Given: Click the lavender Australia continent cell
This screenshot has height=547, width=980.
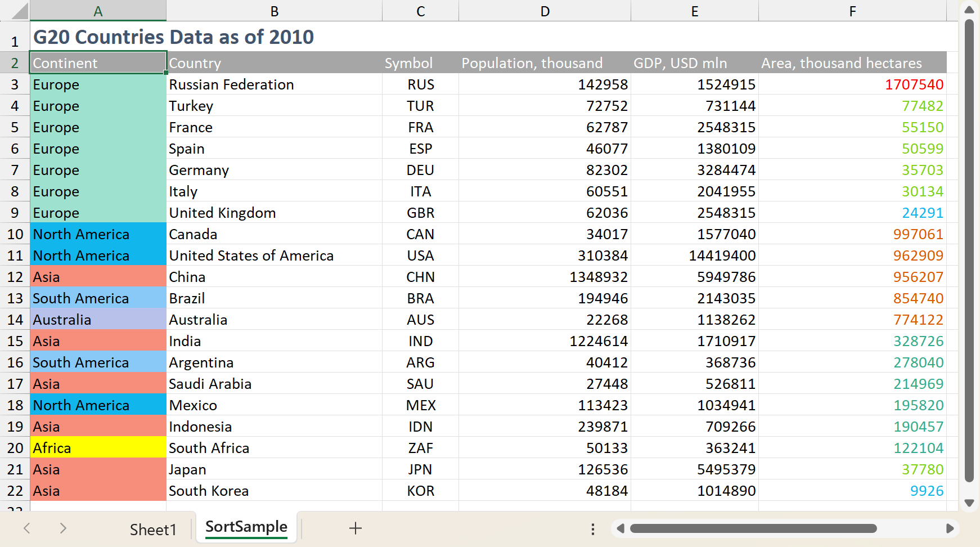Looking at the screenshot, I should (98, 320).
